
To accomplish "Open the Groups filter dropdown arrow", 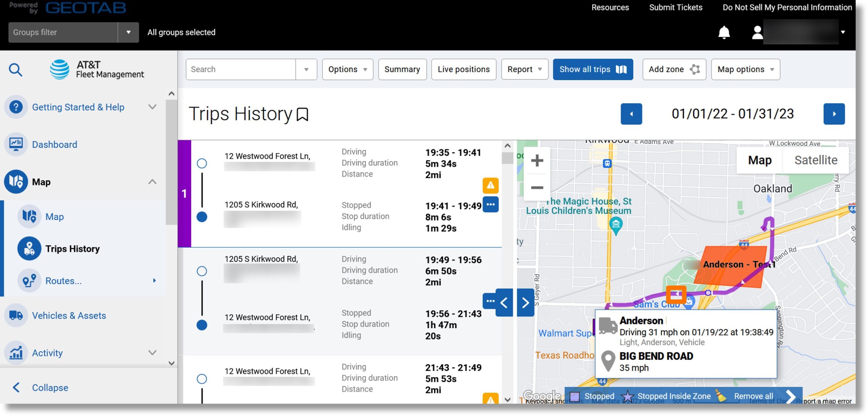I will [128, 33].
